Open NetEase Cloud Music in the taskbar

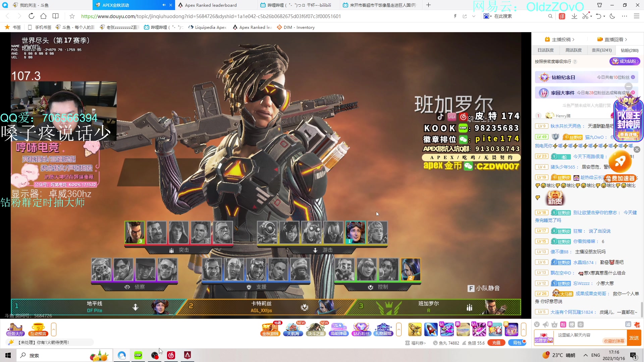click(171, 355)
